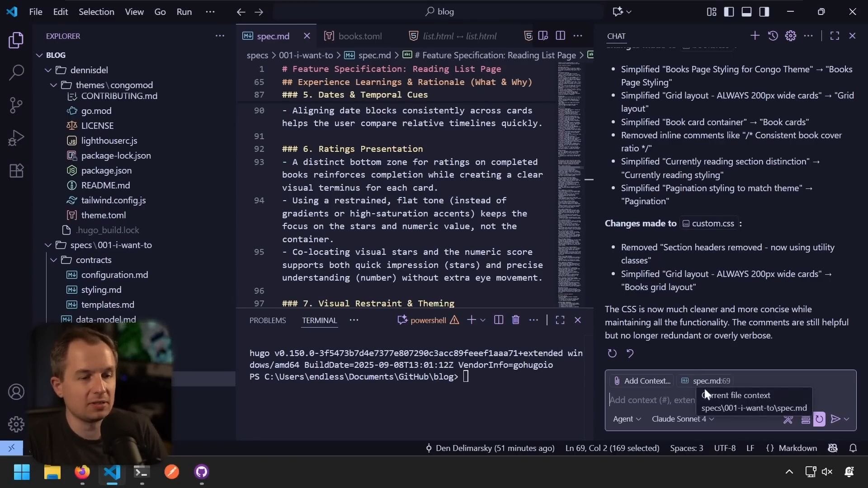Screen dimensions: 868x488
Task: Toggle secondary side bar layout button
Action: [764, 12]
